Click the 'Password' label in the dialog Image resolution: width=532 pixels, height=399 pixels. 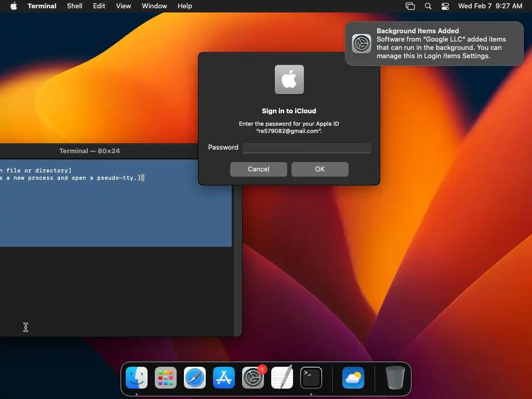click(x=223, y=147)
